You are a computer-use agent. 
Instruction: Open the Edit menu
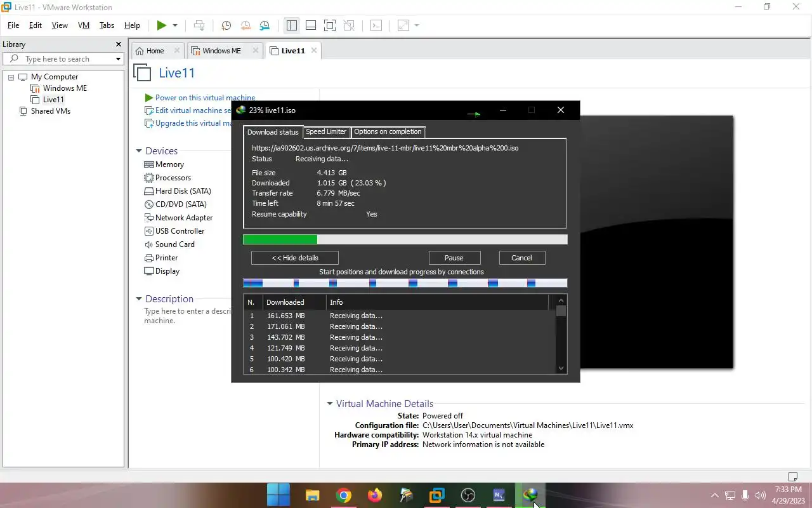pyautogui.click(x=36, y=25)
